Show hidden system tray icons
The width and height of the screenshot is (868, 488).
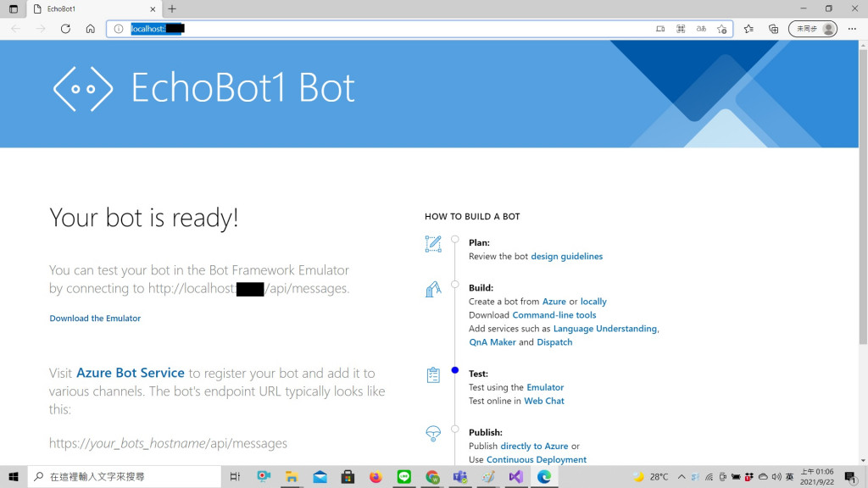(x=682, y=476)
